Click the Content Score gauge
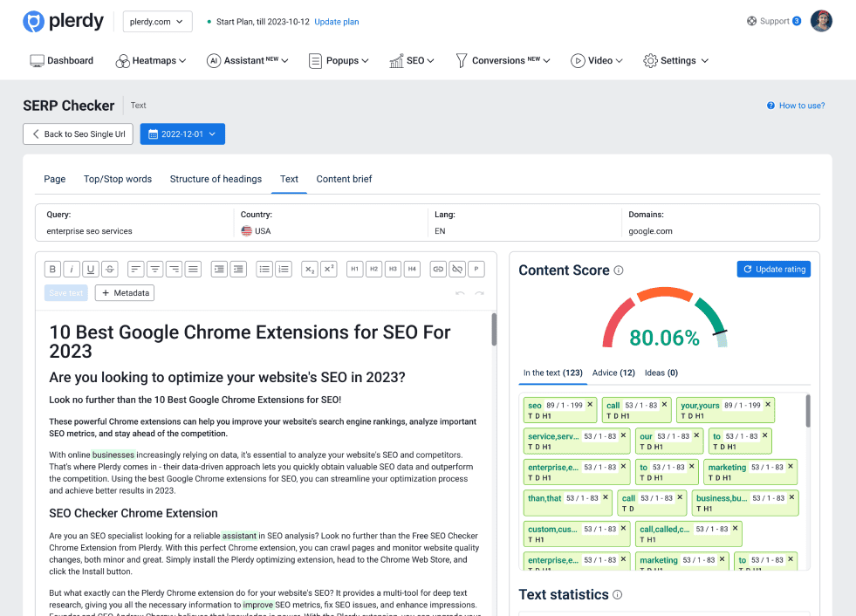Viewport: 856px width, 616px height. [x=664, y=320]
